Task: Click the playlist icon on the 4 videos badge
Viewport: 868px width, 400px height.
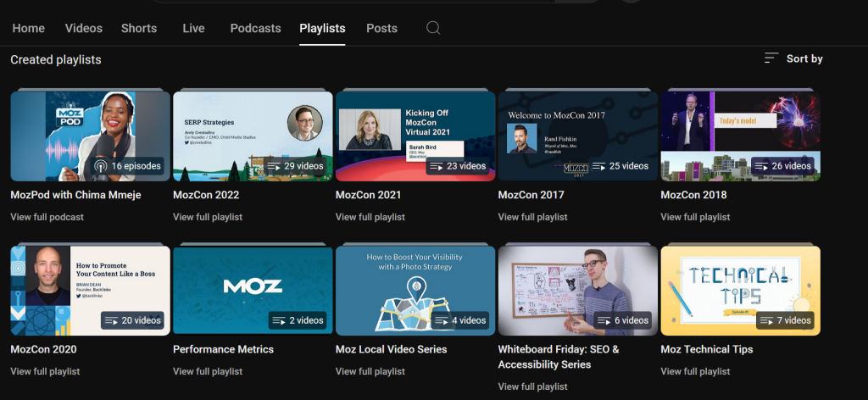Action: 442,320
